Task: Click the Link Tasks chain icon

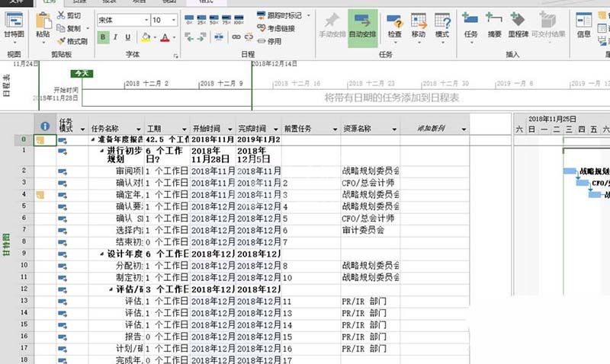Action: [x=236, y=37]
